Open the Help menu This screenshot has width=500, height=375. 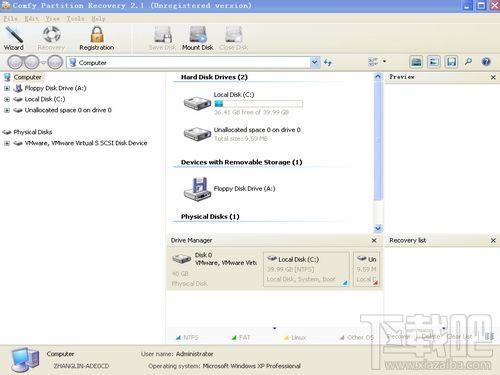point(98,19)
